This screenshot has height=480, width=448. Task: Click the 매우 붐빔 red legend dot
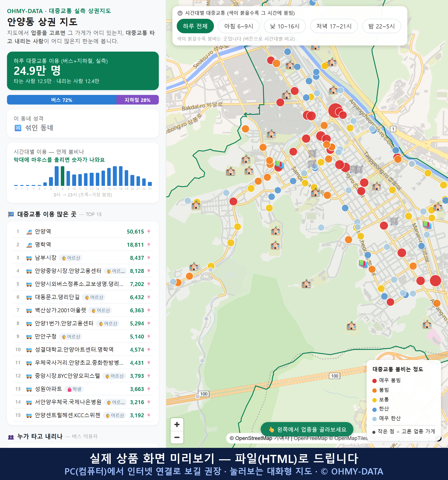click(374, 381)
